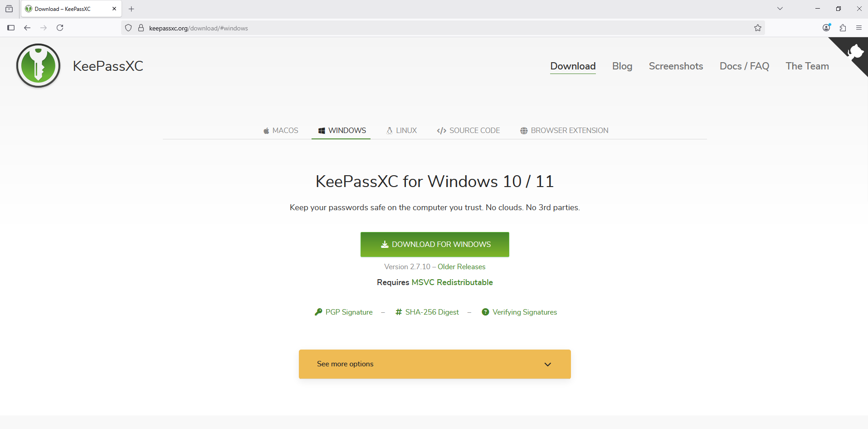Open a new tab with plus icon
Image resolution: width=868 pixels, height=429 pixels.
tap(132, 9)
